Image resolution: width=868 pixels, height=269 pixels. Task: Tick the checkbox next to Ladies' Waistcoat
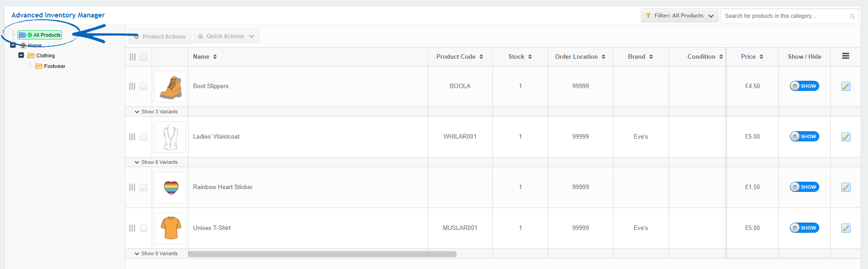click(143, 136)
